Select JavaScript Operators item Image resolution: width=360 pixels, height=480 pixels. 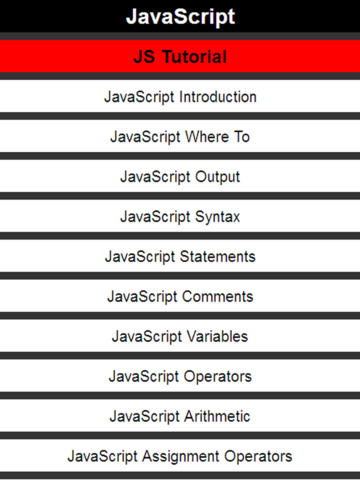coord(180,376)
